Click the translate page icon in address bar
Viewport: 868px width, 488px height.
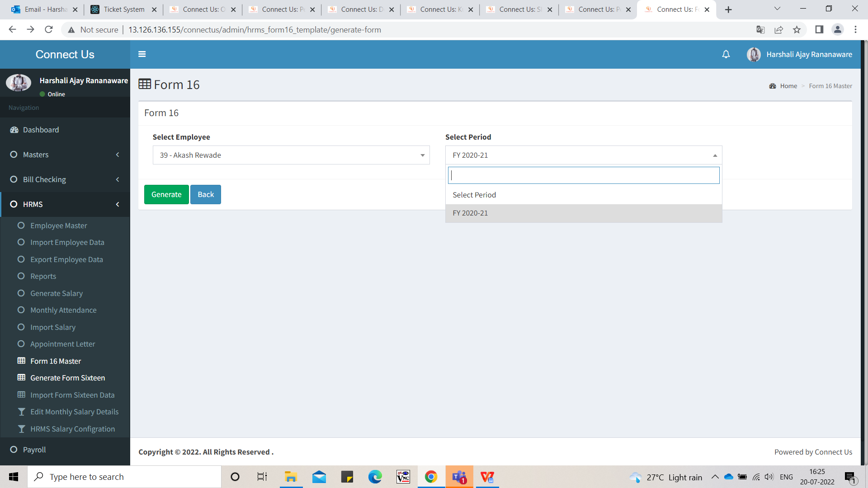coord(760,30)
